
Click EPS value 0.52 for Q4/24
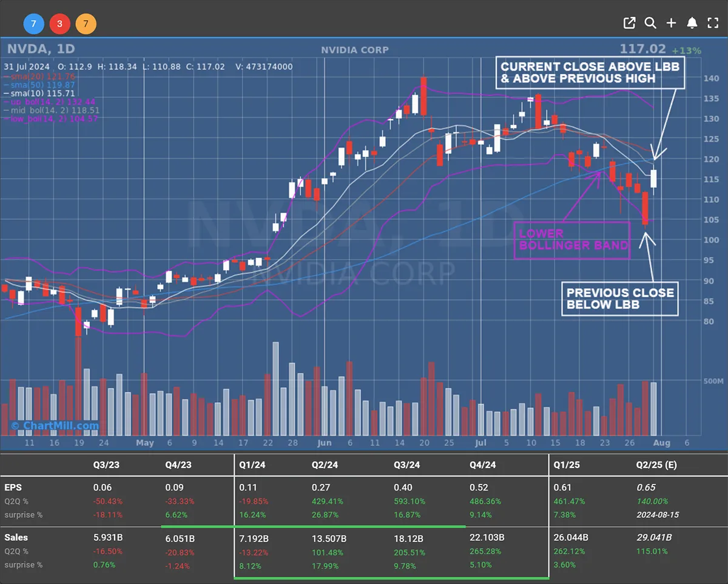point(479,487)
